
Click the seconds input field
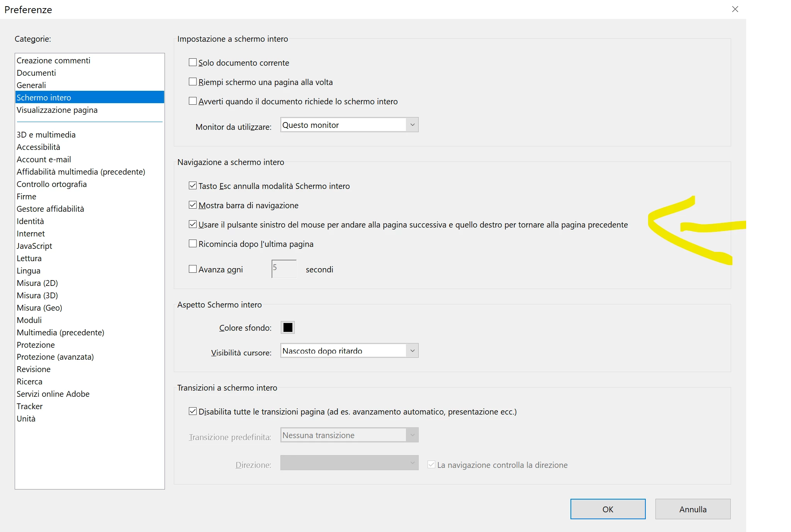click(x=284, y=269)
